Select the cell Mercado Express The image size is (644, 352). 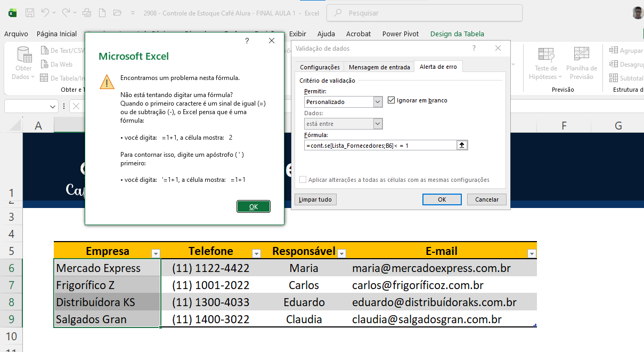[107, 268]
